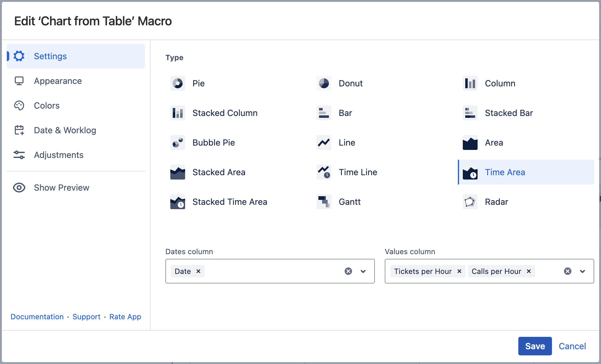Screen dimensions: 601x364
Task: Select the Stacked Time Area icon
Action: click(x=178, y=202)
